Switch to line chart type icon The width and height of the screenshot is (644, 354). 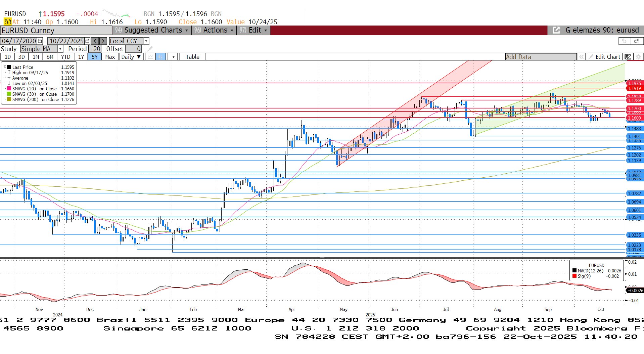coord(151,57)
